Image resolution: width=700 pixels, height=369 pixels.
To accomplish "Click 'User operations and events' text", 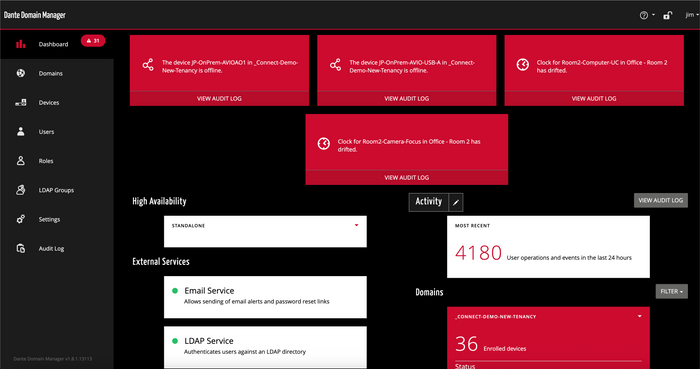I will 569,257.
